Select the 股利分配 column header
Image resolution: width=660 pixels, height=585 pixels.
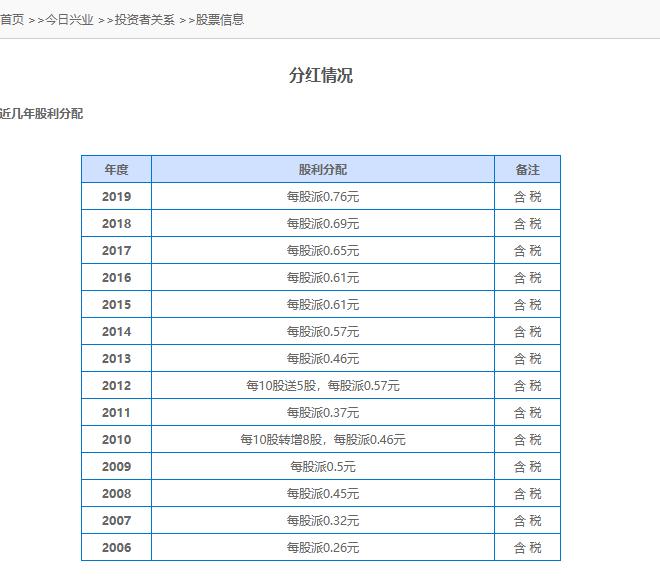(x=322, y=170)
